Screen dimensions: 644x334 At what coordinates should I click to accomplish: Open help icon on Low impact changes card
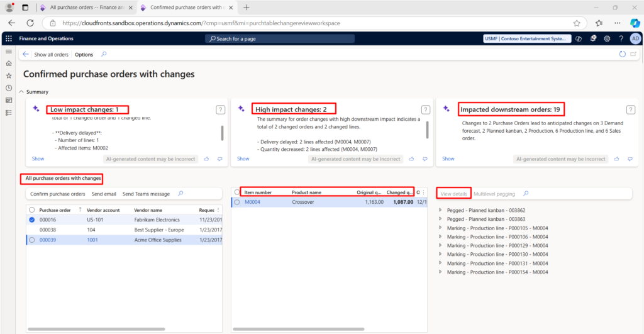220,109
